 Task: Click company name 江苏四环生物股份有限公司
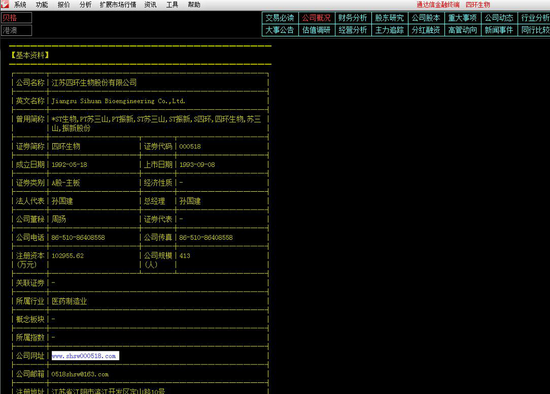tap(94, 83)
